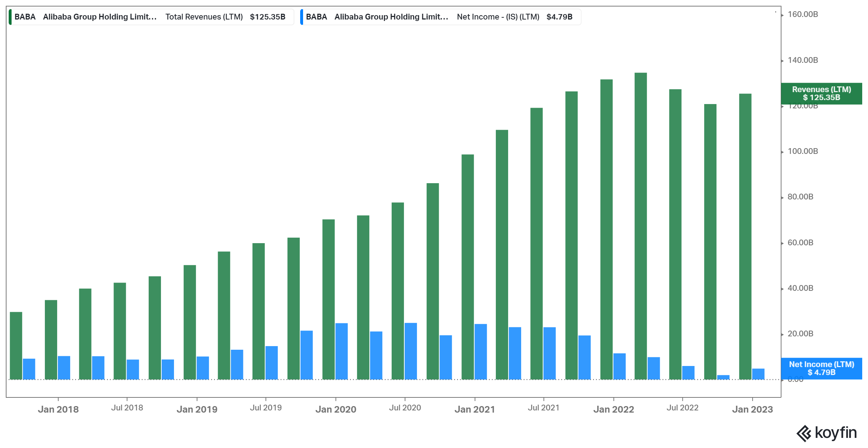Screen dimensions: 868x448
Task: Toggle the Total Revenues (LTM) series visibility
Action: click(204, 16)
